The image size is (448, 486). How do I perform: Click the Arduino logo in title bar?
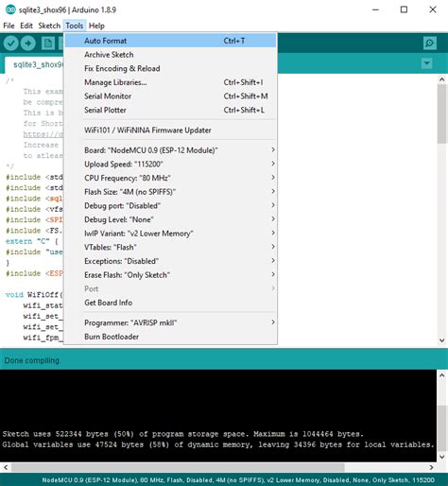click(x=10, y=9)
